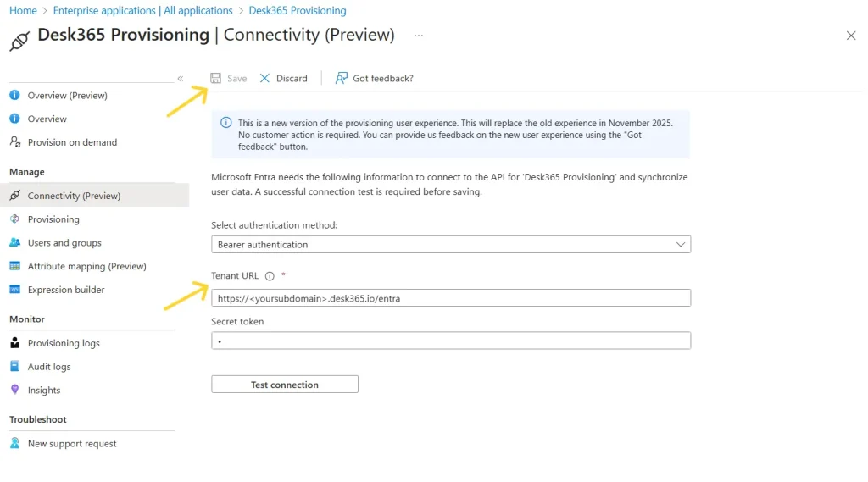Click the 'Select authentication method:' label
The width and height of the screenshot is (868, 482).
(274, 225)
